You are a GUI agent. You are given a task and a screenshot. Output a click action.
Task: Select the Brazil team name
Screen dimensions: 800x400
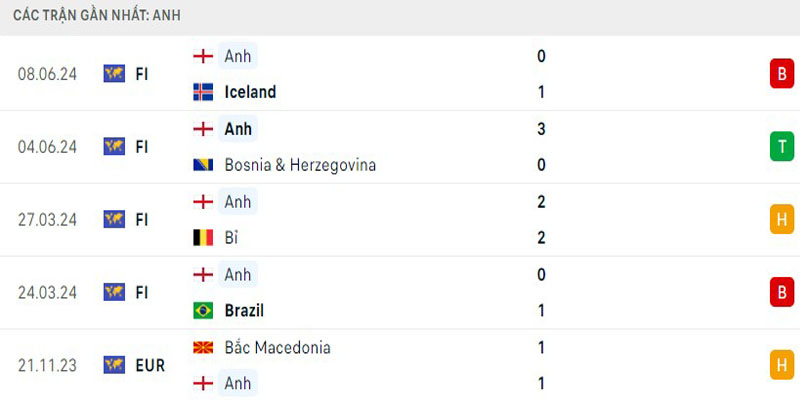tap(246, 310)
